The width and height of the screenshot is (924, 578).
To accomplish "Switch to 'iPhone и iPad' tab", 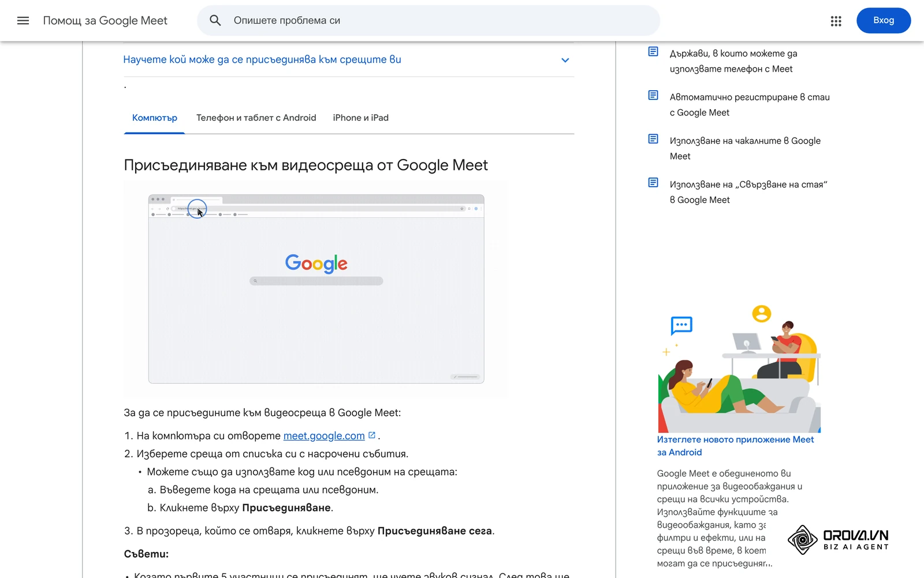I will (361, 118).
